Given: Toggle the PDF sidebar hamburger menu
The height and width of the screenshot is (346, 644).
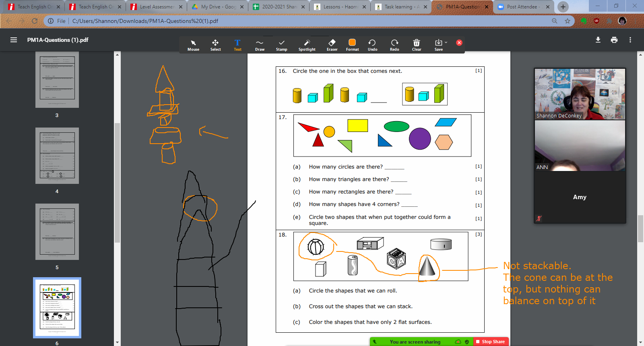Looking at the screenshot, I should [x=14, y=40].
